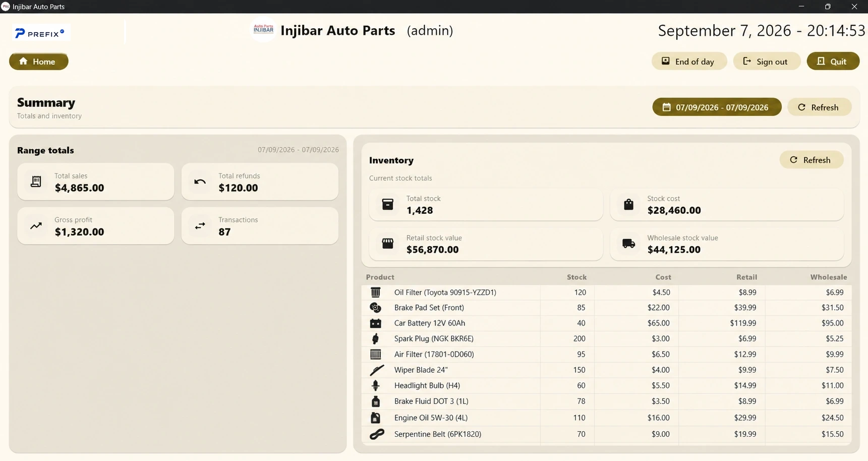Click the September 7, 2026 clock display
868x461 pixels.
pyautogui.click(x=761, y=31)
